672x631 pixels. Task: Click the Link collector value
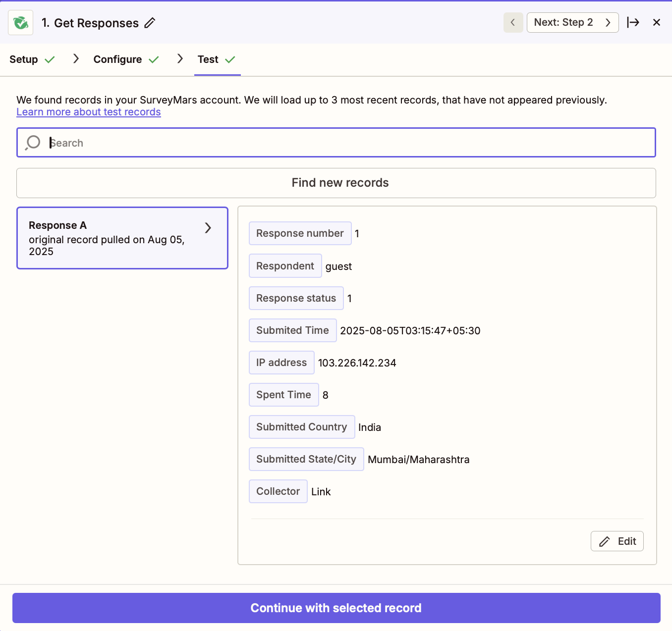coord(321,492)
